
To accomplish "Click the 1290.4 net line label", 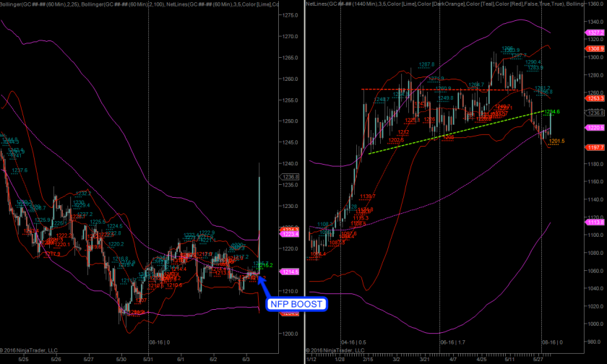I will click(533, 62).
